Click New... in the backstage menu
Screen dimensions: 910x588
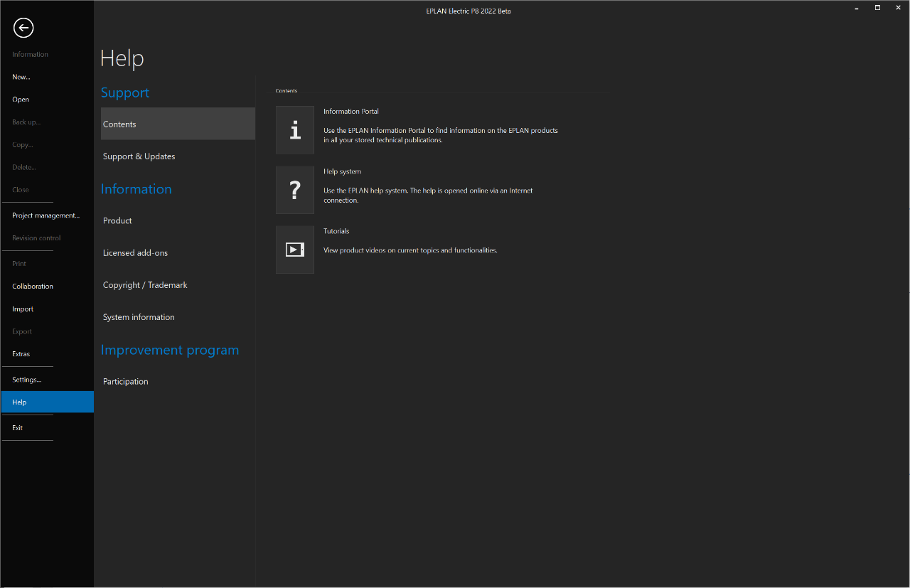pyautogui.click(x=21, y=77)
